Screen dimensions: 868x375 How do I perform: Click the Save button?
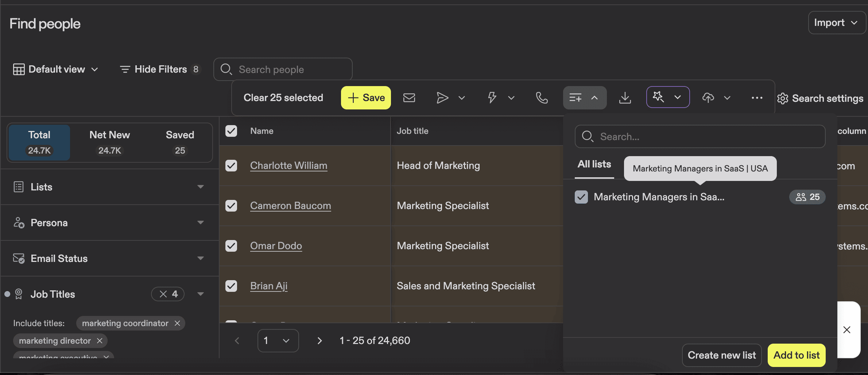click(366, 98)
